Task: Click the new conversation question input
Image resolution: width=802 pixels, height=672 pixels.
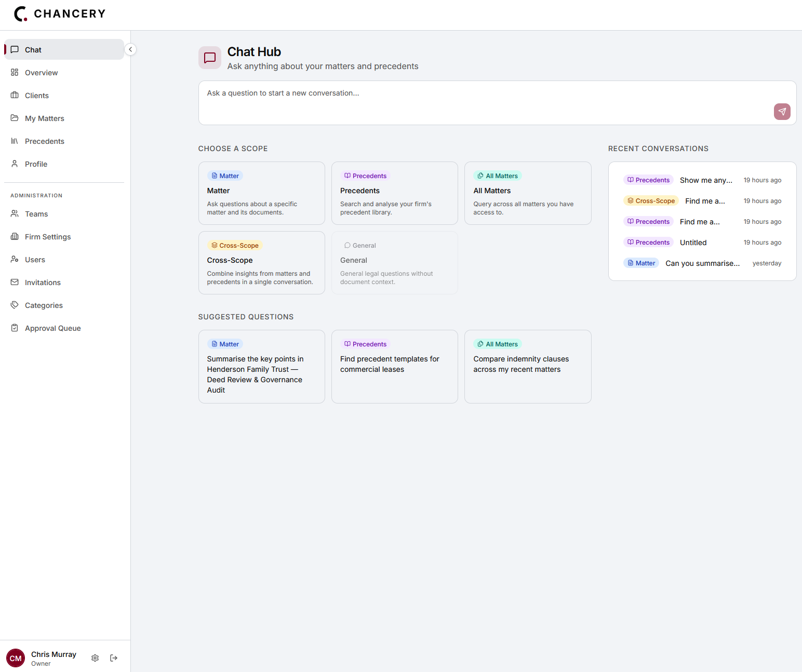Action: (497, 103)
